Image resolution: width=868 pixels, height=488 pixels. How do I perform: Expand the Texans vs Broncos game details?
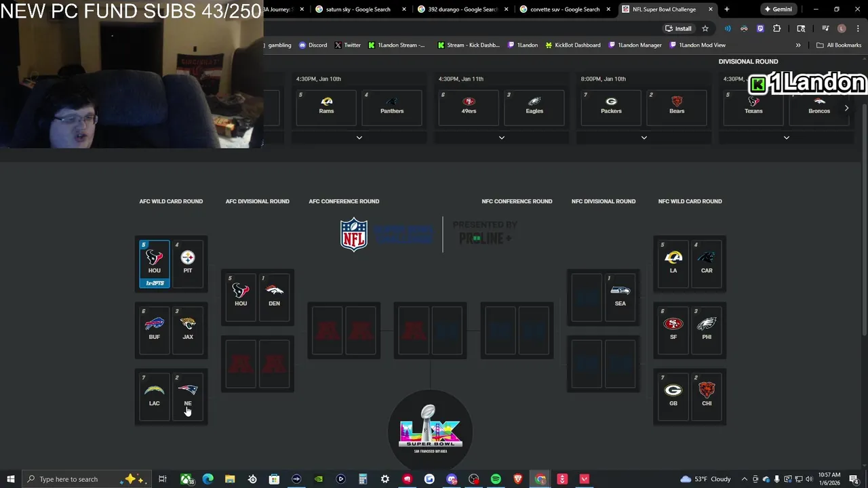tap(787, 138)
